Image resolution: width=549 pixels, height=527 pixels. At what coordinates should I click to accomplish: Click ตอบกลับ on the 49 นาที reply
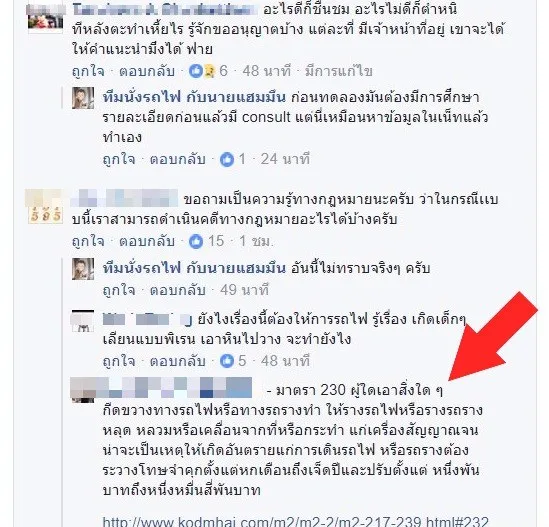(178, 291)
